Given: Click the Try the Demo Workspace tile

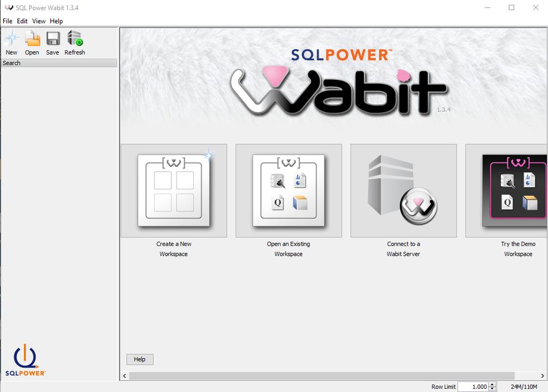Looking at the screenshot, I should (x=506, y=190).
